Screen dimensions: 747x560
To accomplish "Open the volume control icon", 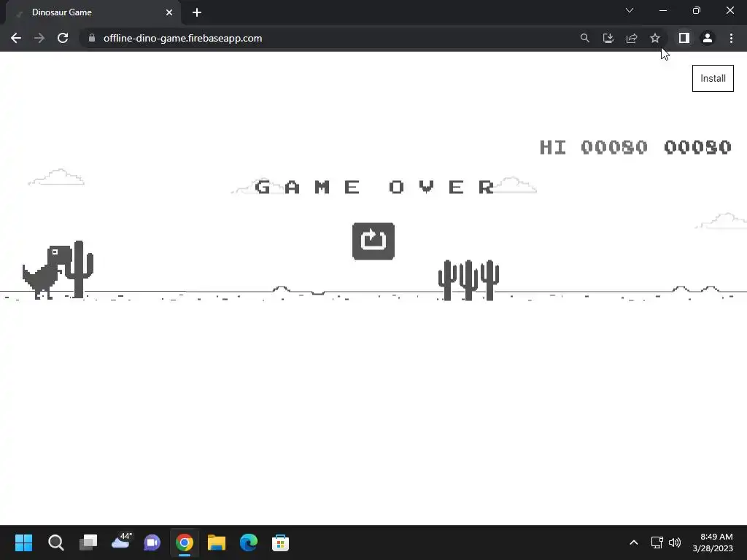I will [675, 542].
